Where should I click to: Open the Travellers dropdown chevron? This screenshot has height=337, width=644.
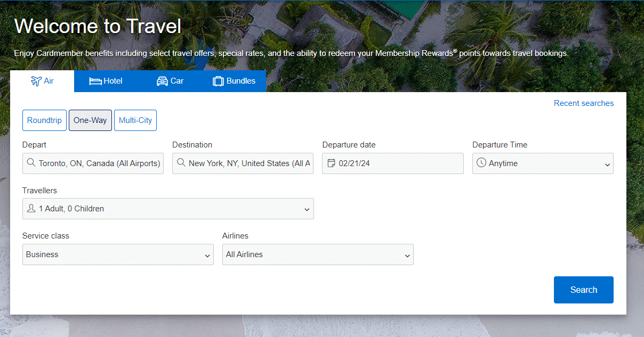point(307,210)
